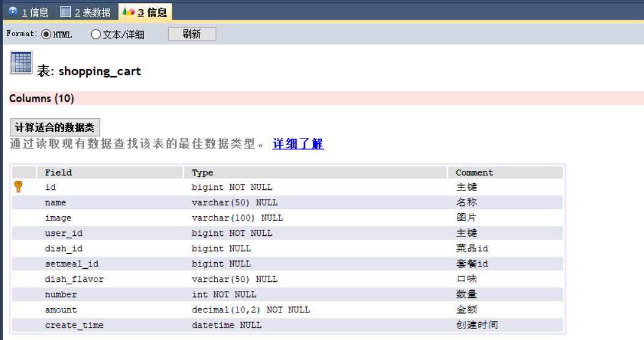Click the '套餐id' comment cell
This screenshot has width=644, height=340.
(506, 263)
